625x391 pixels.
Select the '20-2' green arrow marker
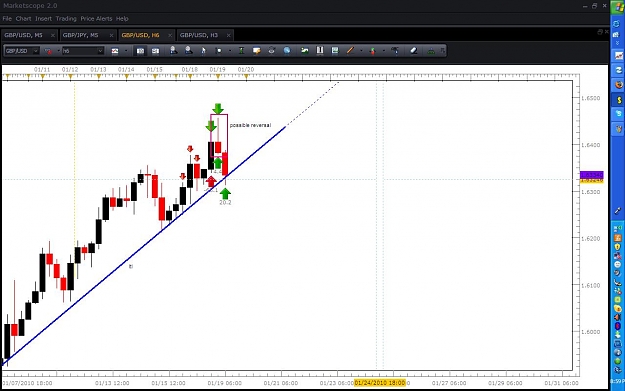(225, 194)
